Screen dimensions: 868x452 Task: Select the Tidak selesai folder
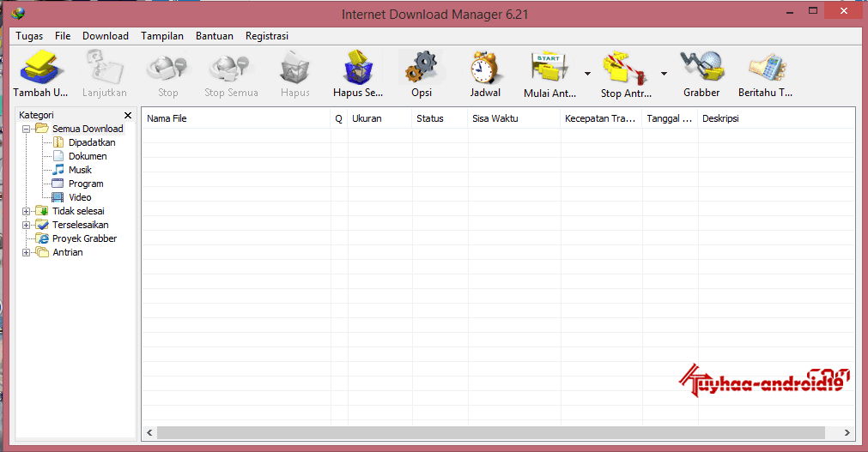point(78,211)
